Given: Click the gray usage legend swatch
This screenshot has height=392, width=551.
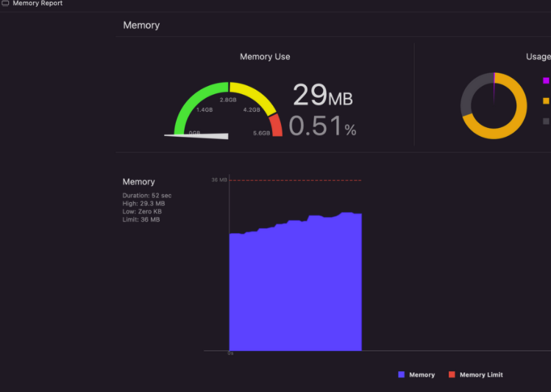Looking at the screenshot, I should pos(546,121).
